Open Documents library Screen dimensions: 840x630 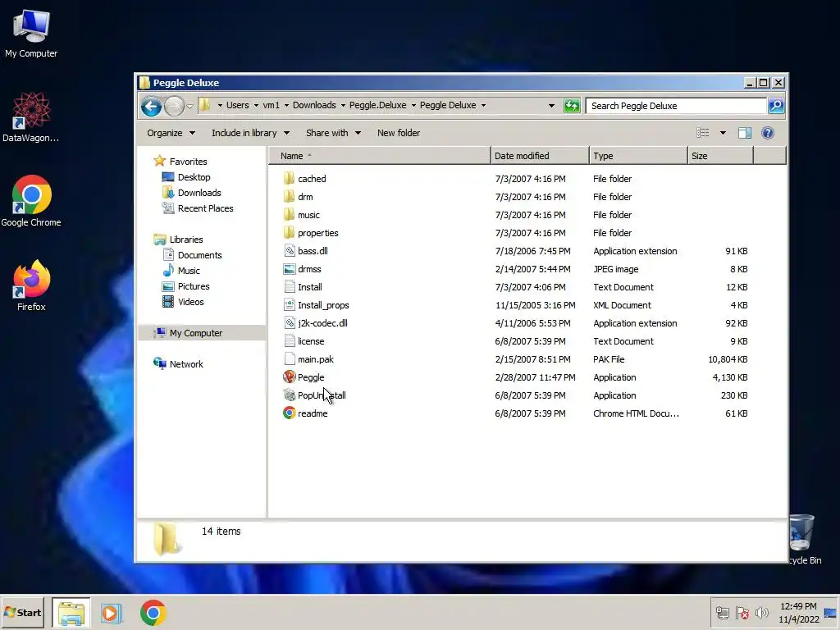200,255
